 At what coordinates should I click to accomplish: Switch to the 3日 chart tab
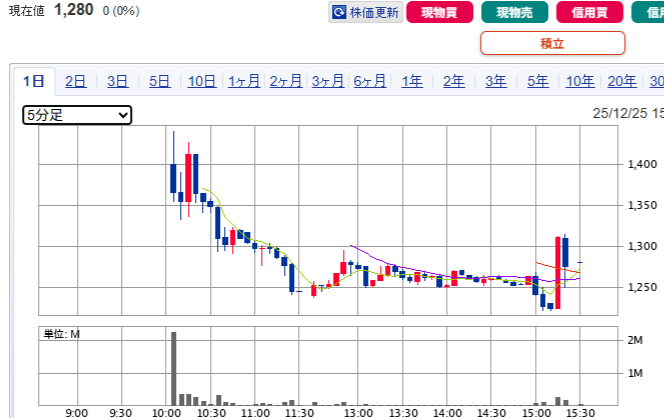pos(117,82)
